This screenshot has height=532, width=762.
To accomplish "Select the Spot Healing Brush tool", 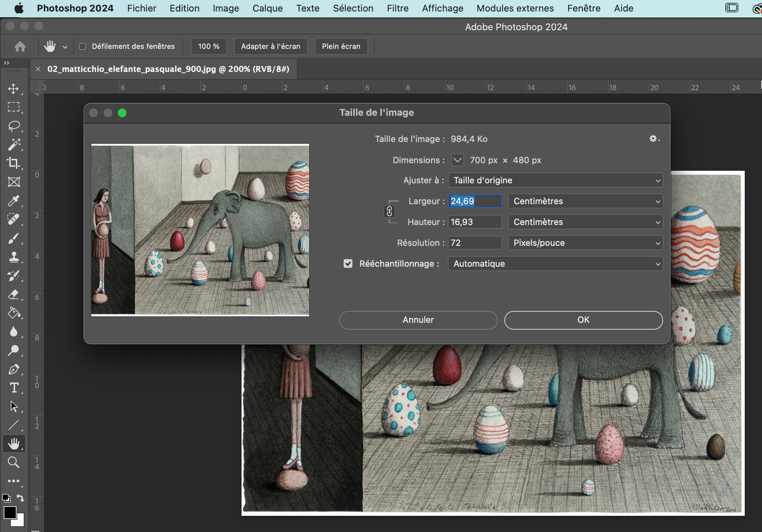I will click(14, 219).
